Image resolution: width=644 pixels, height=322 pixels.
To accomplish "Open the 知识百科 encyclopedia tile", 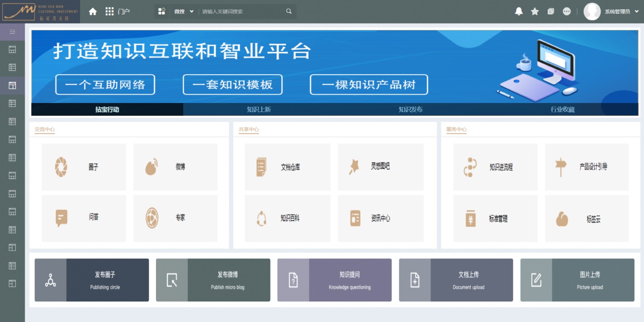I will [x=287, y=218].
